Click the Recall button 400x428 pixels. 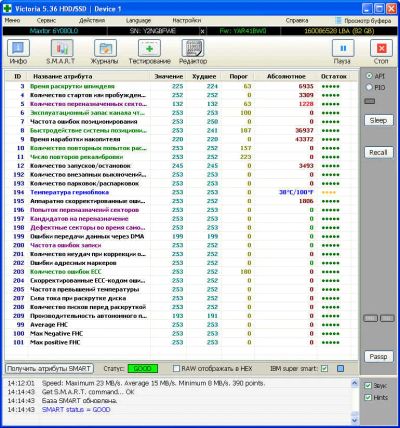coord(378,153)
